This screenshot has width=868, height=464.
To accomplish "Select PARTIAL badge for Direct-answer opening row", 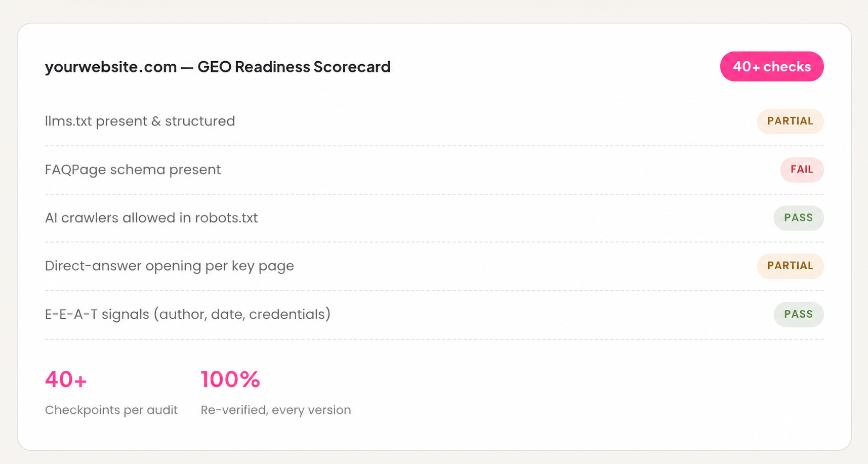I will [x=790, y=266].
